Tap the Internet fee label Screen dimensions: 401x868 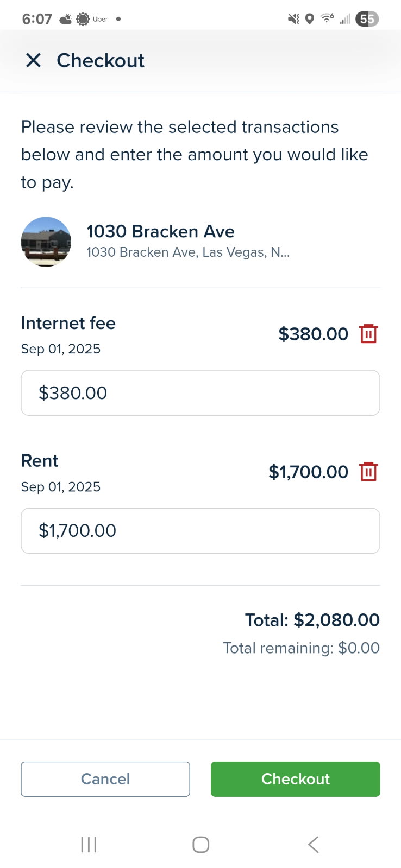[68, 323]
